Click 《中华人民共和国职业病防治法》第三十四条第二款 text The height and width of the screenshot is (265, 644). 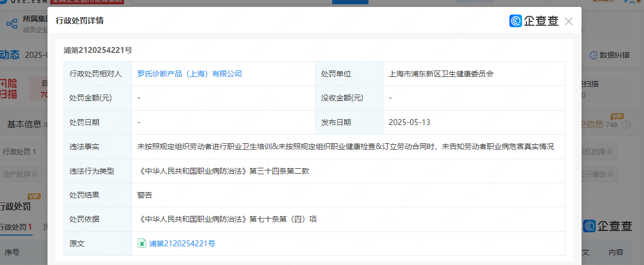(x=223, y=171)
